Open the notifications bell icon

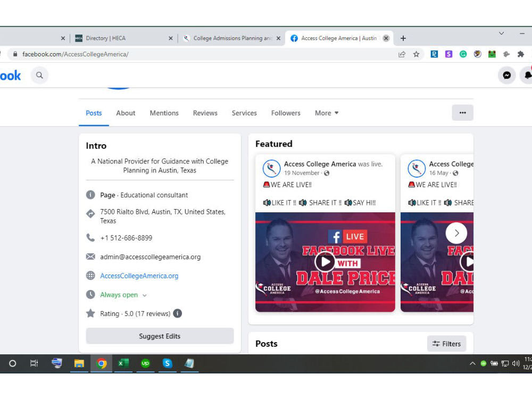pyautogui.click(x=527, y=75)
